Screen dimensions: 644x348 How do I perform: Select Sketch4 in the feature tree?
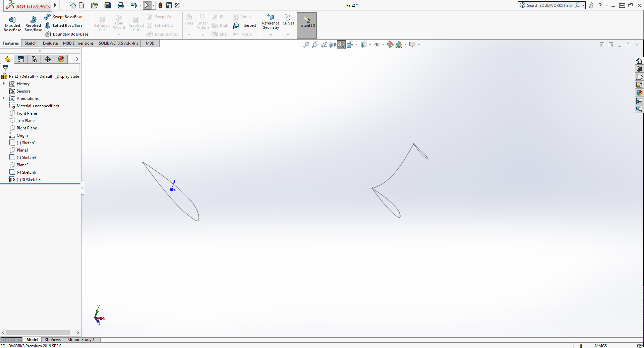[23, 158]
